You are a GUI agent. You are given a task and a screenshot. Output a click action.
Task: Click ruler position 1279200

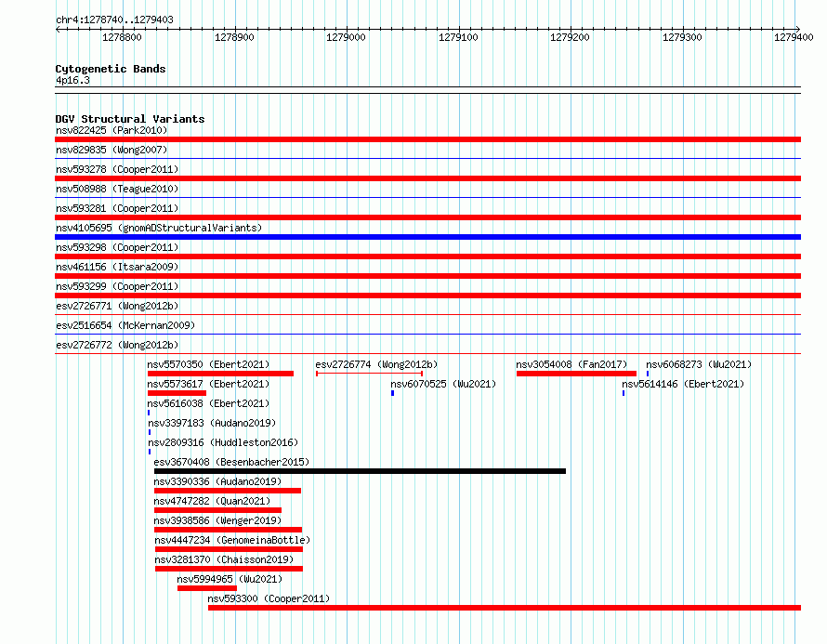click(571, 37)
